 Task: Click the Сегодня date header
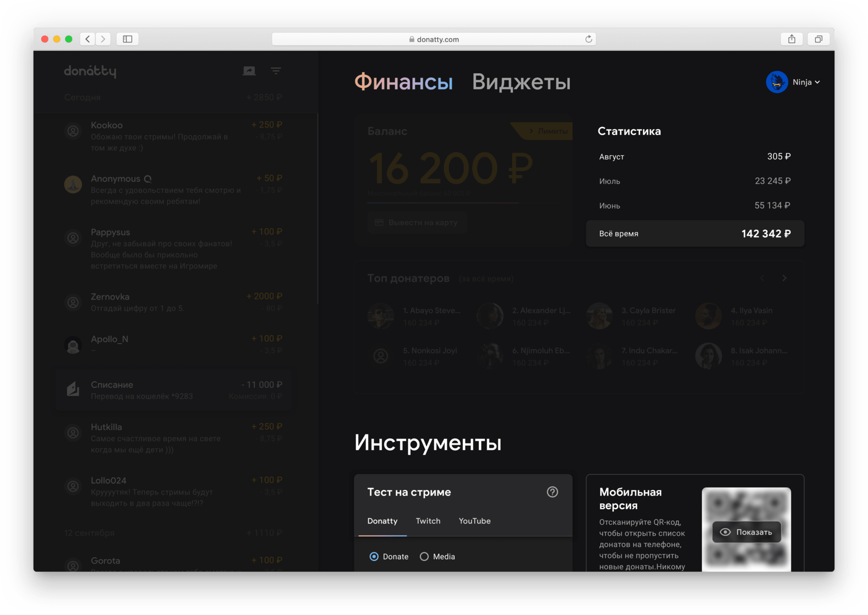click(x=82, y=98)
